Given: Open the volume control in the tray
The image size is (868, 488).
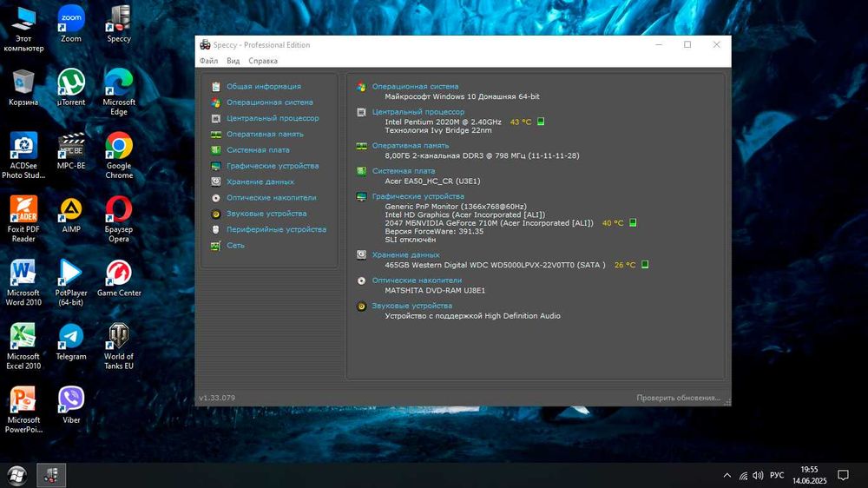Looking at the screenshot, I should pos(758,475).
